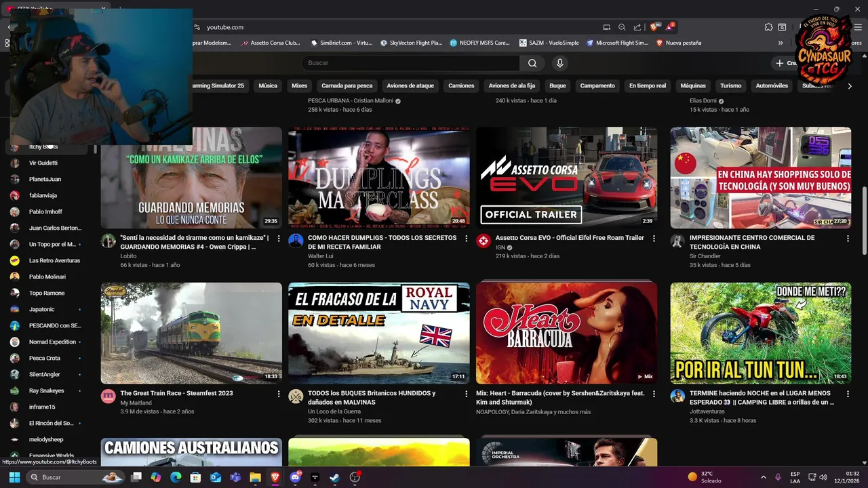Screen dimensions: 868x488
Task: Open Microsoft Edge from the taskbar
Action: click(x=176, y=477)
